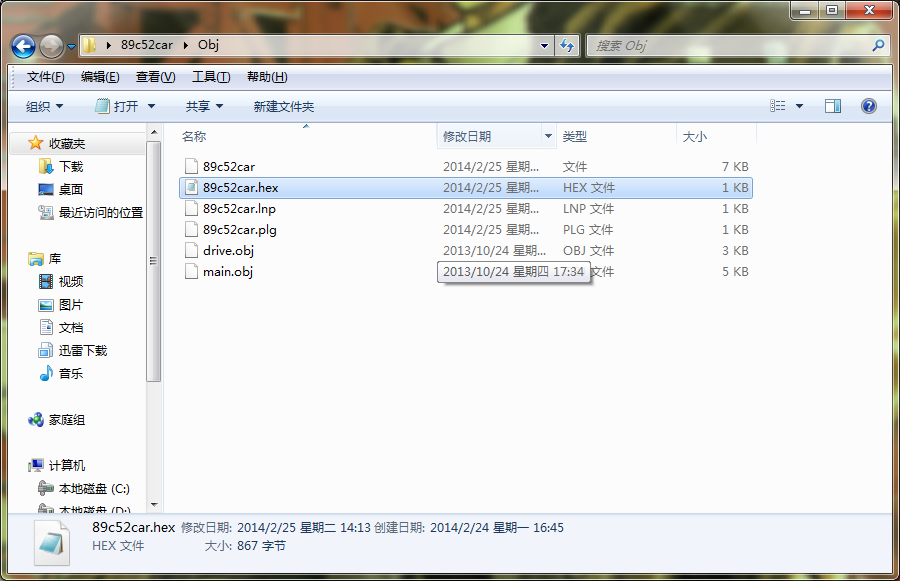This screenshot has width=900, height=581.
Task: Open the 工具(T) menu
Action: [x=210, y=77]
